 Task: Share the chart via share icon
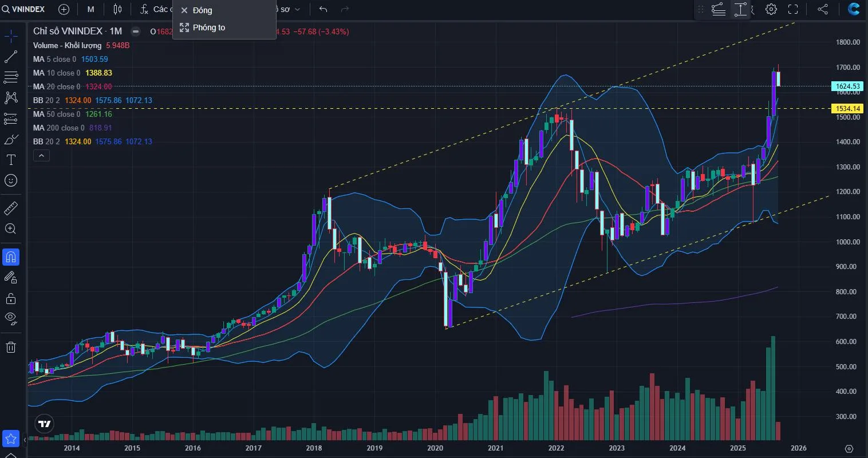(x=823, y=9)
